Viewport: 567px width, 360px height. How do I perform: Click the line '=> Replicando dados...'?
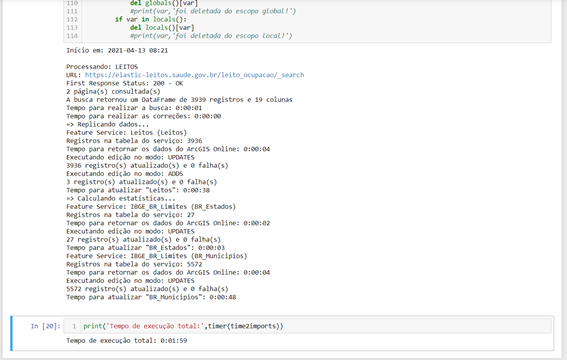point(107,124)
